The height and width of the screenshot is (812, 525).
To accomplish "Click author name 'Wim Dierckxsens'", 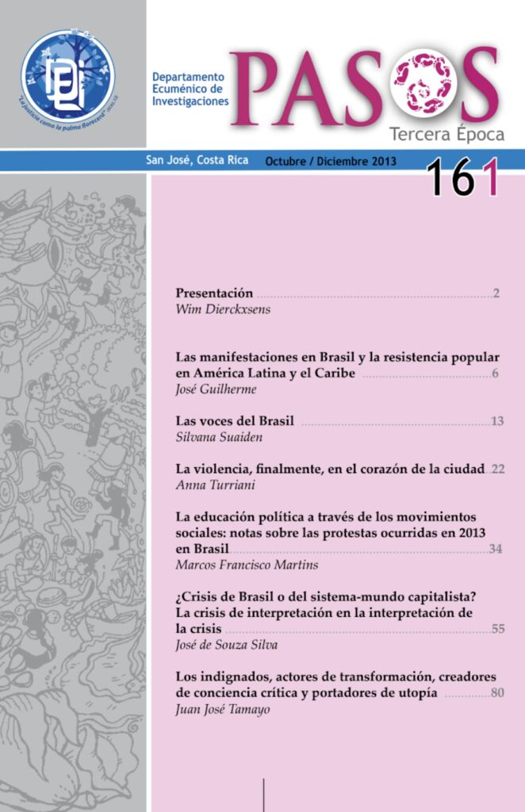I will click(223, 309).
